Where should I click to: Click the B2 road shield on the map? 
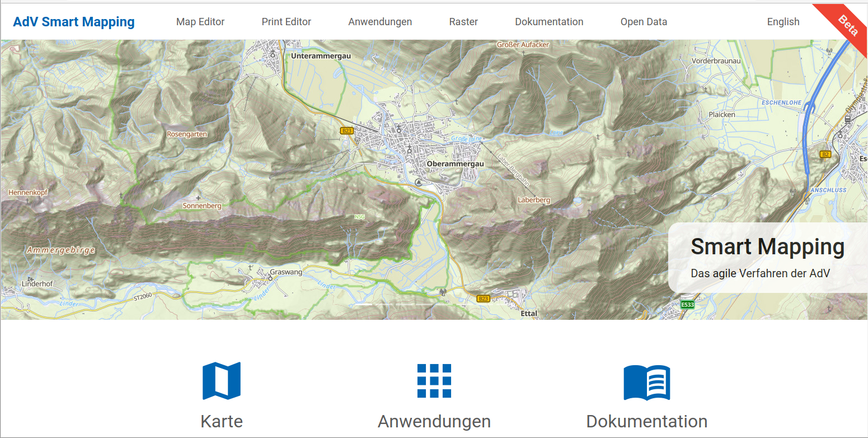[825, 154]
